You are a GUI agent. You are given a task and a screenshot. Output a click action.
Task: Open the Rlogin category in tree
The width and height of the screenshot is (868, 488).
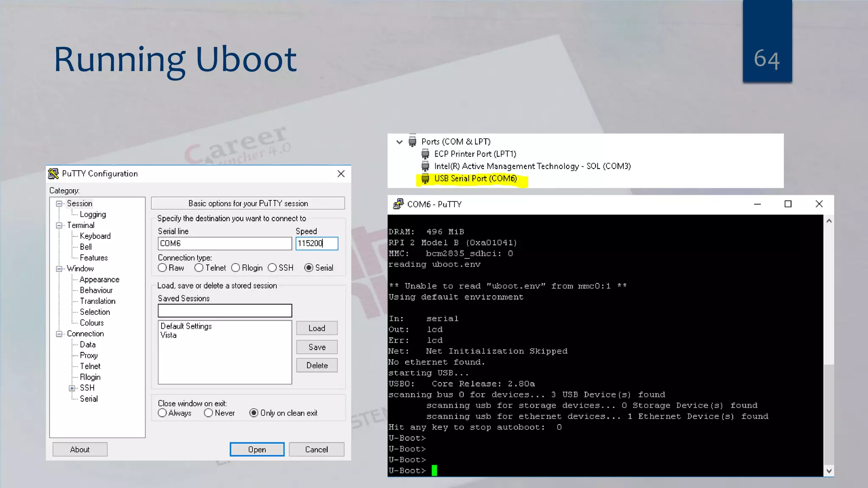(90, 377)
